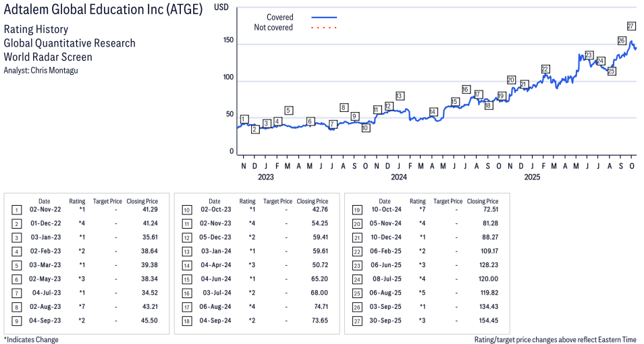Click the USD axis label
This screenshot has width=644, height=344.
point(221,7)
